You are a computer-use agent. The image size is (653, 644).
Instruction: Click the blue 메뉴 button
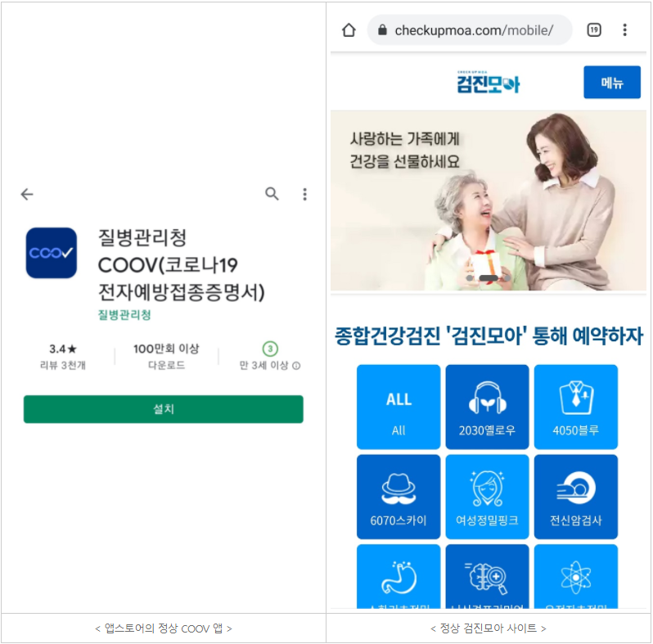click(612, 82)
